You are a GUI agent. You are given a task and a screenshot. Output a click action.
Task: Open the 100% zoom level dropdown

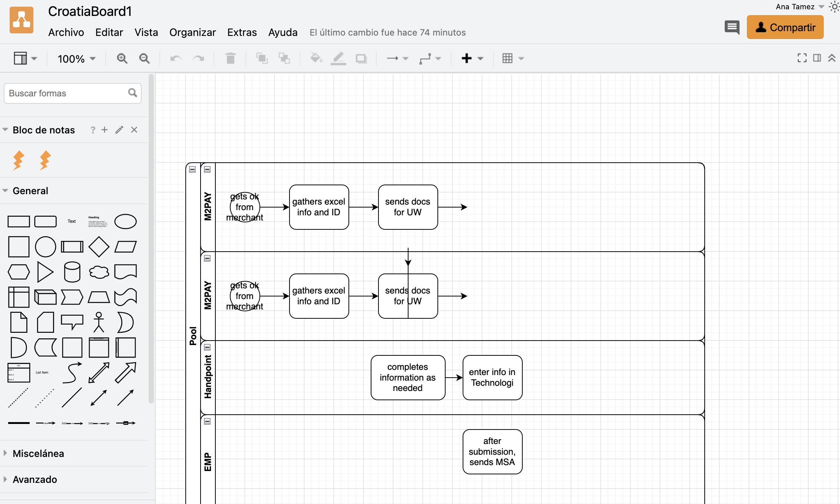(76, 59)
